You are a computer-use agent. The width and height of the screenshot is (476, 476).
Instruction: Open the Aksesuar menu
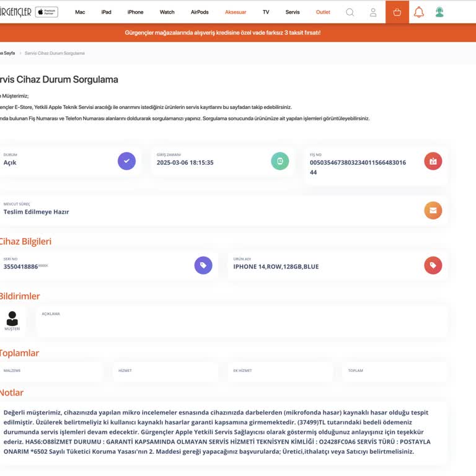tap(236, 12)
